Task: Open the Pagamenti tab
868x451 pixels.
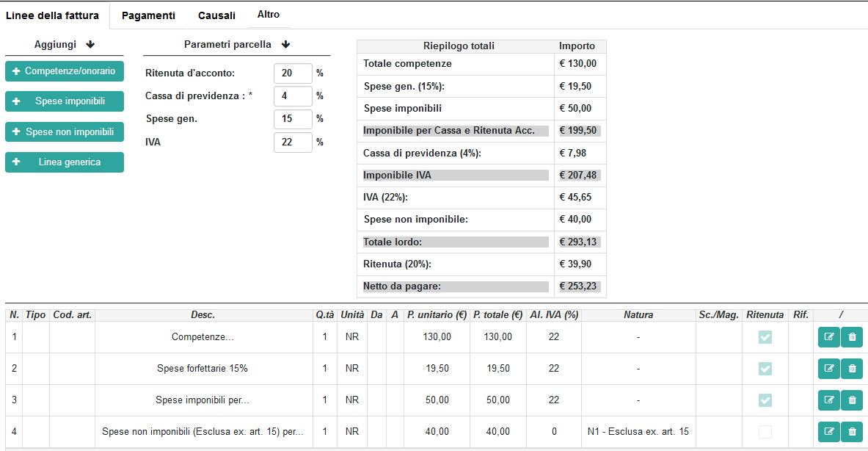Action: (148, 15)
